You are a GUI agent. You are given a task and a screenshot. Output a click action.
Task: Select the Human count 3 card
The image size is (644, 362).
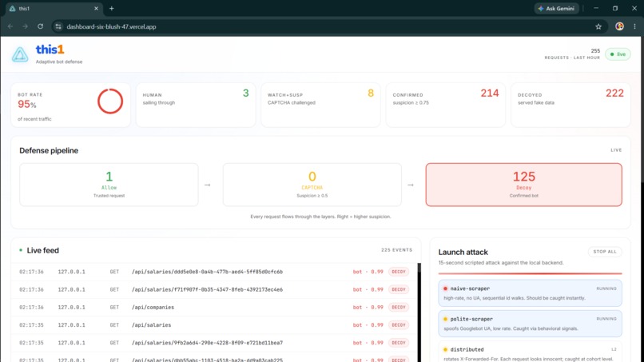[196, 105]
